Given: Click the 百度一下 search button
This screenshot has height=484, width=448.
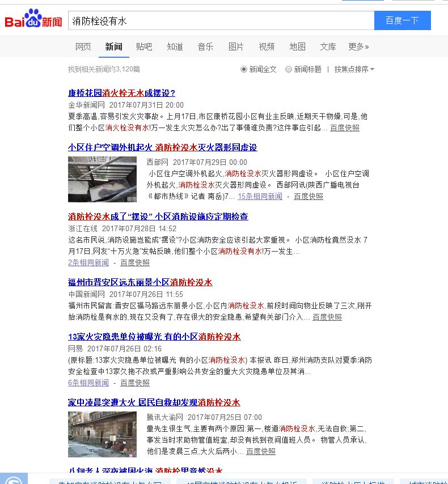Looking at the screenshot, I should point(402,20).
